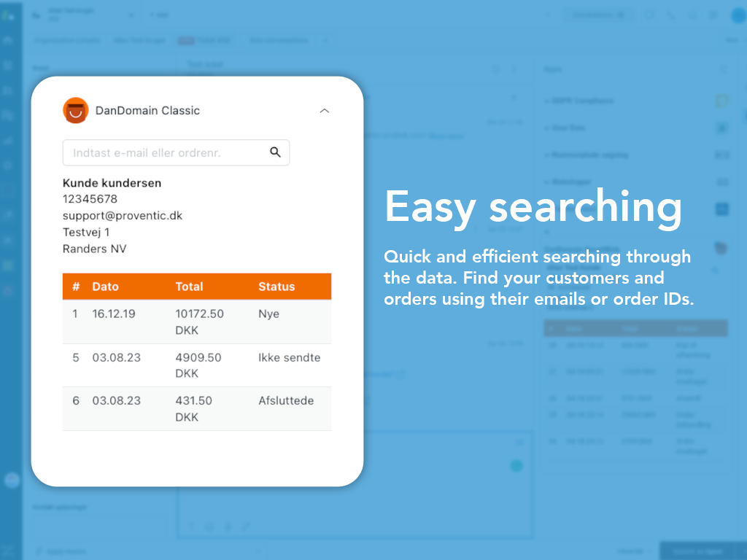
Task: Open the user profile avatar menu
Action: [738, 15]
